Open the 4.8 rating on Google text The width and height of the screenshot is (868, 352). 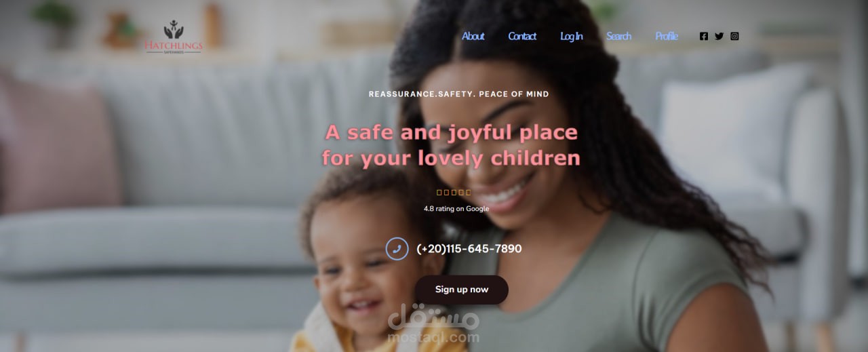click(456, 209)
